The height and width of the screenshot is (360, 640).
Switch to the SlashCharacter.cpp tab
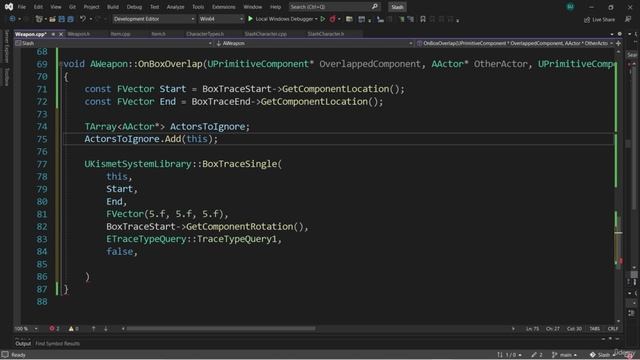265,34
